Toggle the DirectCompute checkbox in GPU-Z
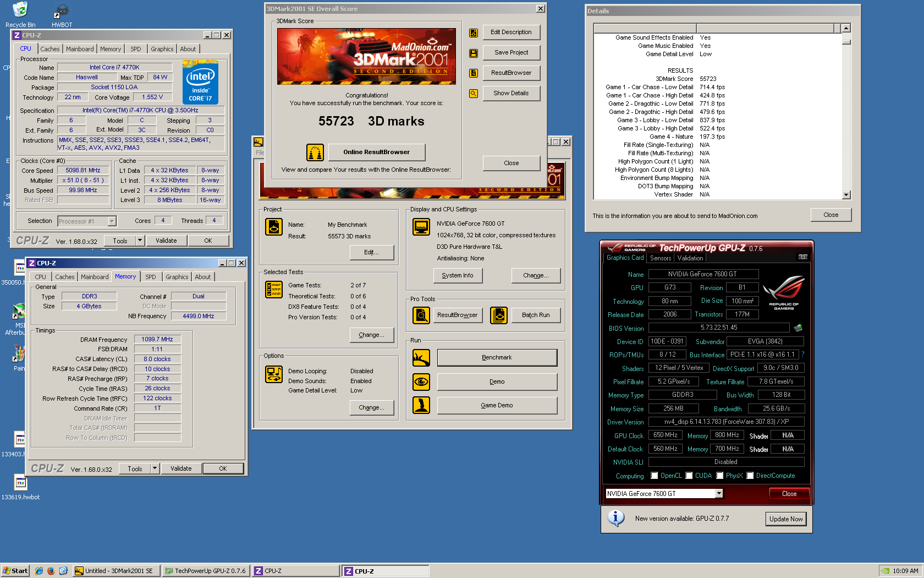This screenshot has width=924, height=578. click(750, 476)
